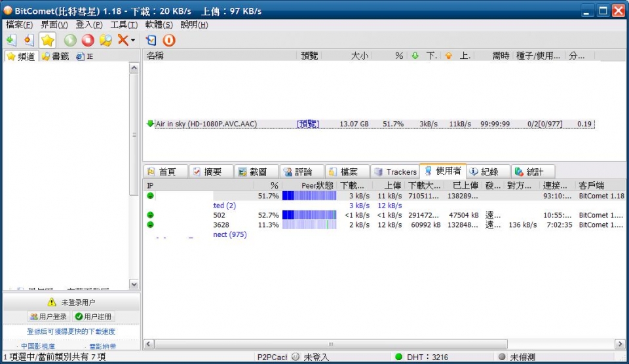Image resolution: width=629 pixels, height=364 pixels.
Task: Open 評論 detail tab
Action: pyautogui.click(x=302, y=172)
